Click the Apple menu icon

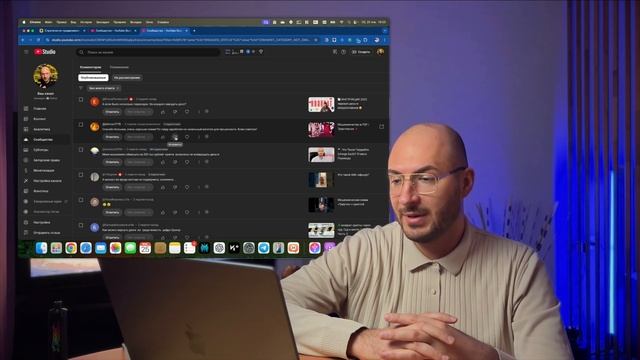click(x=24, y=22)
